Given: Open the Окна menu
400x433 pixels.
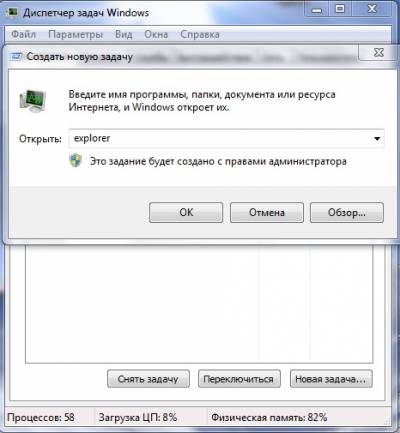Looking at the screenshot, I should click(x=156, y=34).
